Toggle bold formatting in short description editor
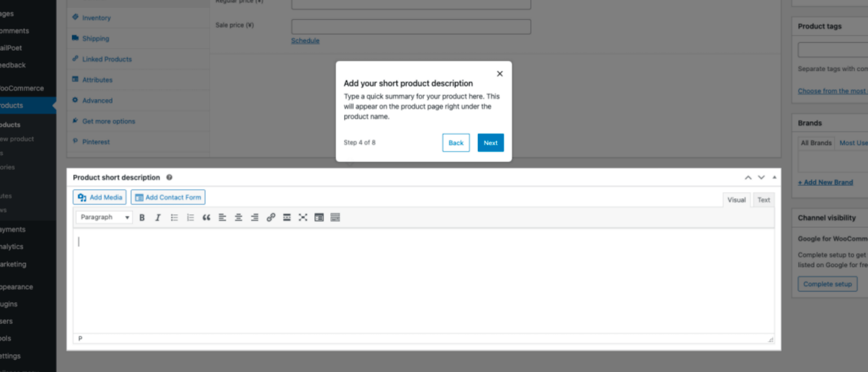This screenshot has width=868, height=372. pos(142,217)
